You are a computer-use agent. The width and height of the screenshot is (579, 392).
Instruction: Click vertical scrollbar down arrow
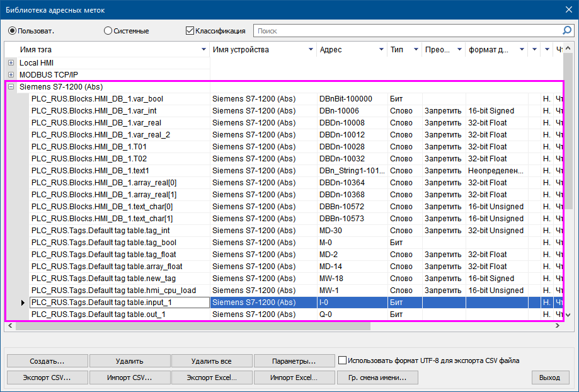point(568,315)
